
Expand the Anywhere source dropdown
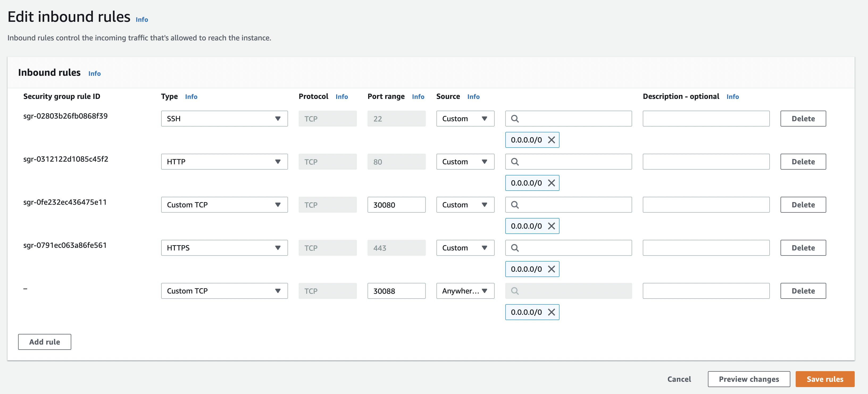tap(465, 291)
